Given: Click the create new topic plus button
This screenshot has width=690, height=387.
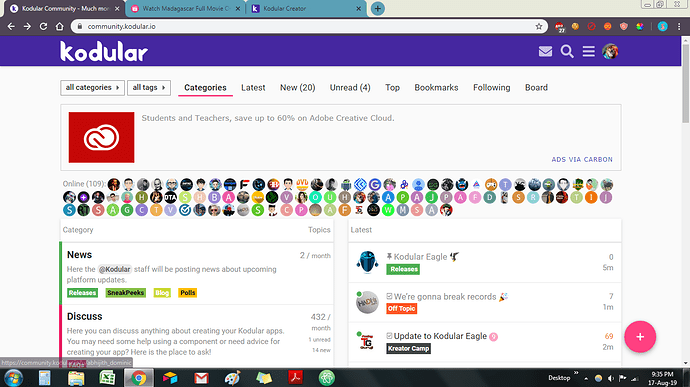Looking at the screenshot, I should point(640,337).
